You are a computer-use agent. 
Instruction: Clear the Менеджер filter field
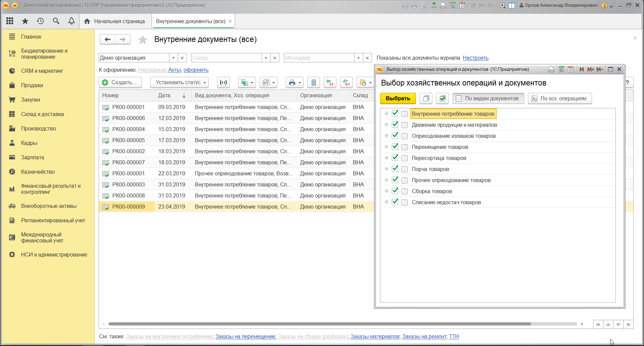point(367,58)
